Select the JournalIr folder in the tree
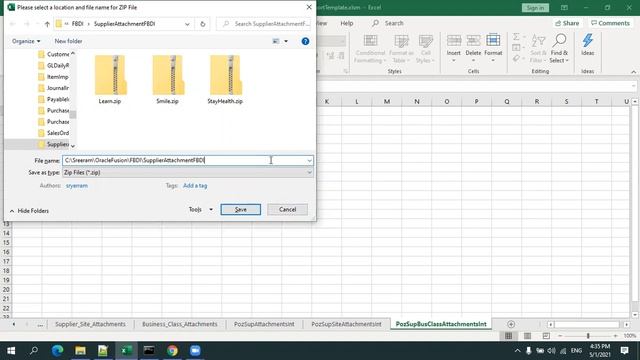Screen dimensions: 640x360 [53, 88]
